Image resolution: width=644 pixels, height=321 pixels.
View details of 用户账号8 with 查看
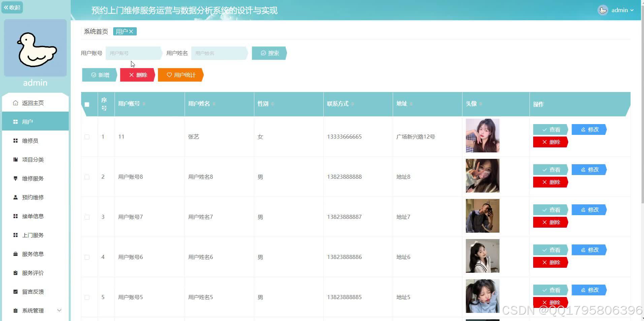click(551, 170)
